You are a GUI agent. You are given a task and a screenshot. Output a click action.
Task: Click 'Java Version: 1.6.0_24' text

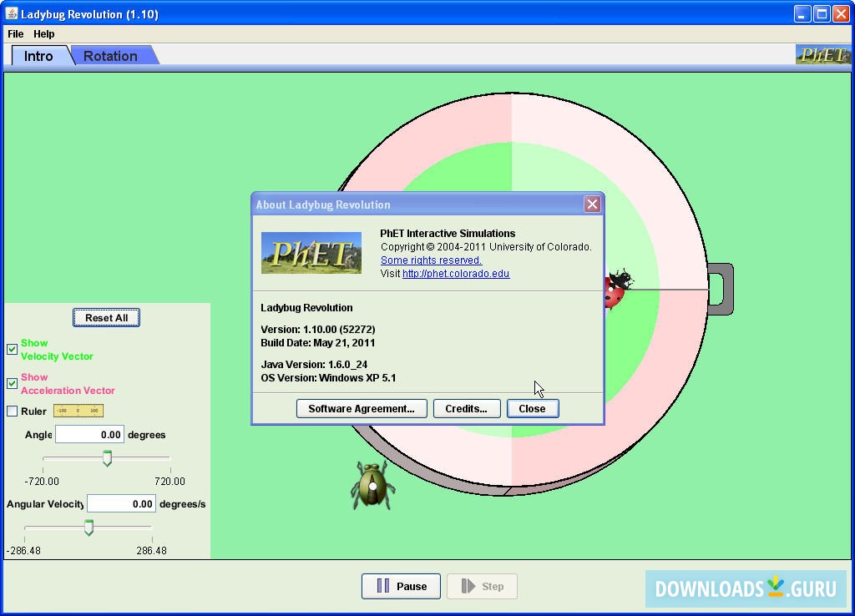click(314, 364)
